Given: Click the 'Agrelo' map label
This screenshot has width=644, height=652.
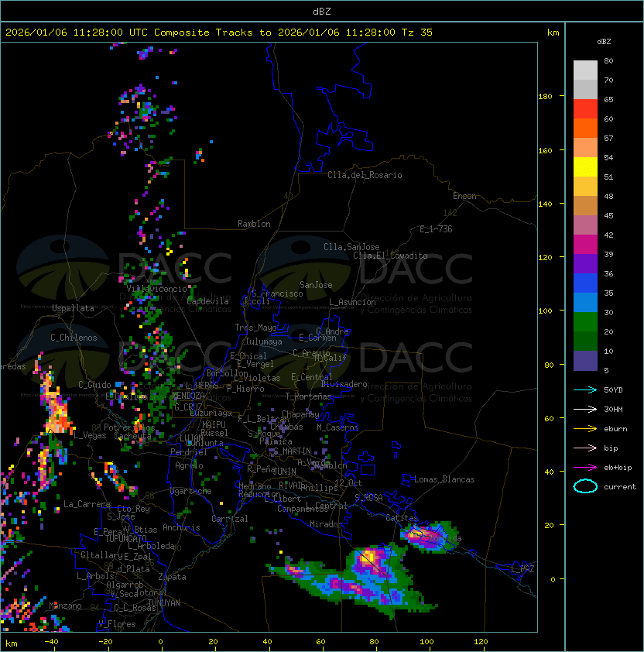Looking at the screenshot, I should (x=189, y=465).
